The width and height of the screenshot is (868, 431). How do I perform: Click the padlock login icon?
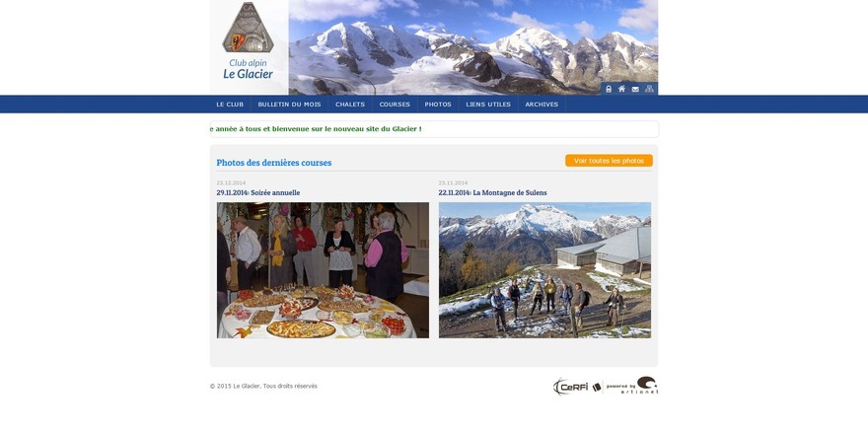click(x=609, y=89)
